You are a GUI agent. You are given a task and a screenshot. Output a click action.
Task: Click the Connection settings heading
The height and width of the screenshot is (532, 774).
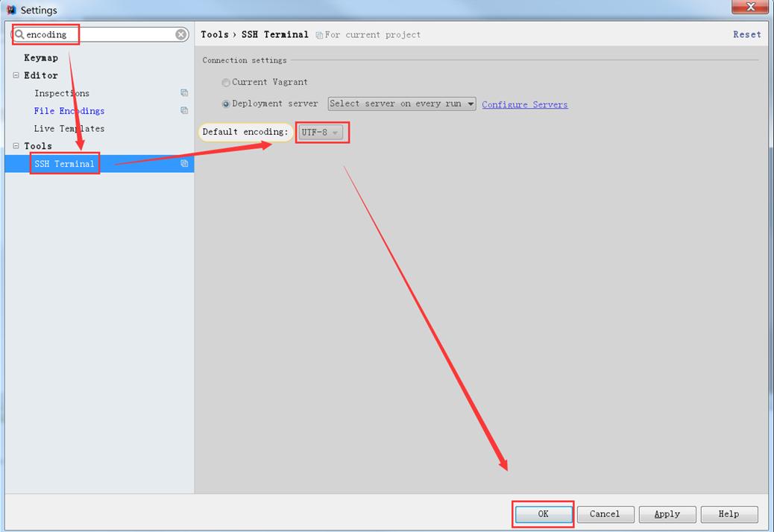point(245,60)
